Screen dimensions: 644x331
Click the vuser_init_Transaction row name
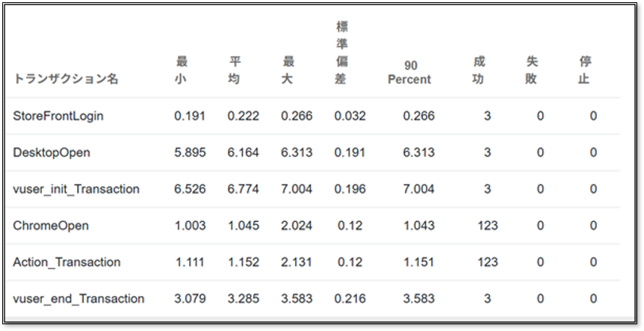(76, 189)
